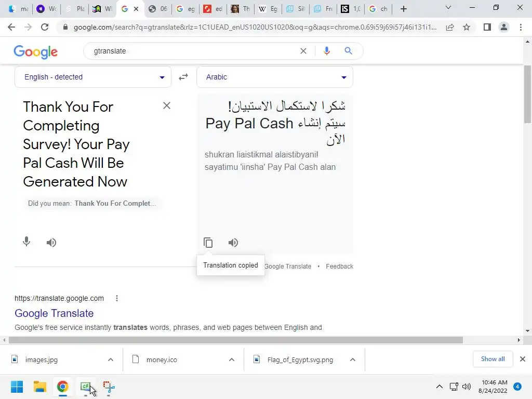Open the volume control in system tray

(x=467, y=387)
